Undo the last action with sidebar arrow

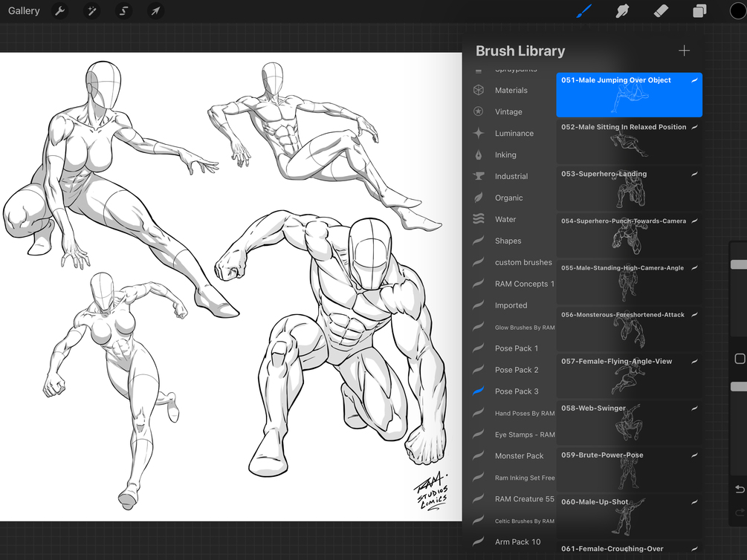[x=740, y=489]
